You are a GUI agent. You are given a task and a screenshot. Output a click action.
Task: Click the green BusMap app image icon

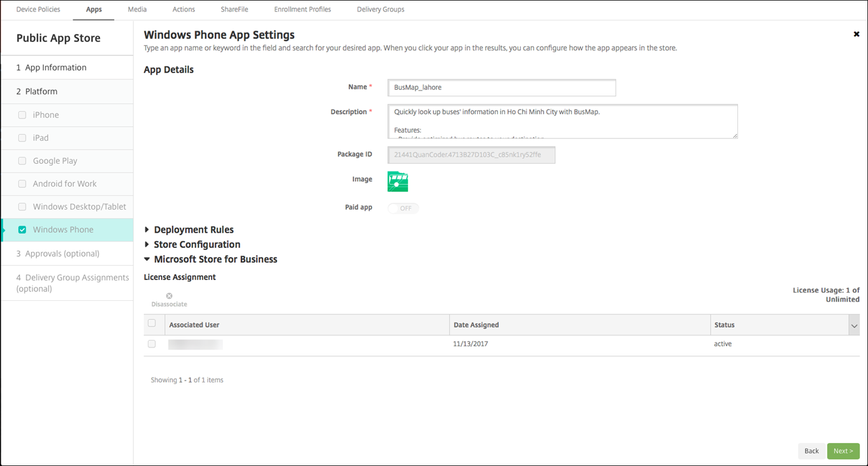(x=398, y=182)
